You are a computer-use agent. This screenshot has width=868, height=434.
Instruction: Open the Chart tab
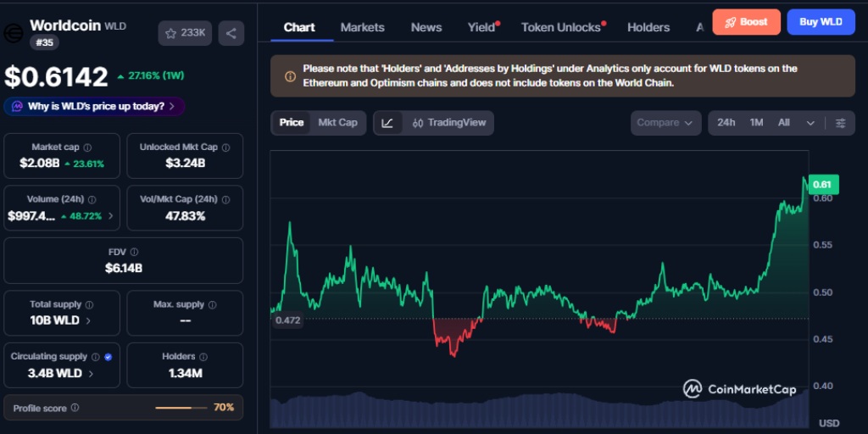[x=299, y=27]
